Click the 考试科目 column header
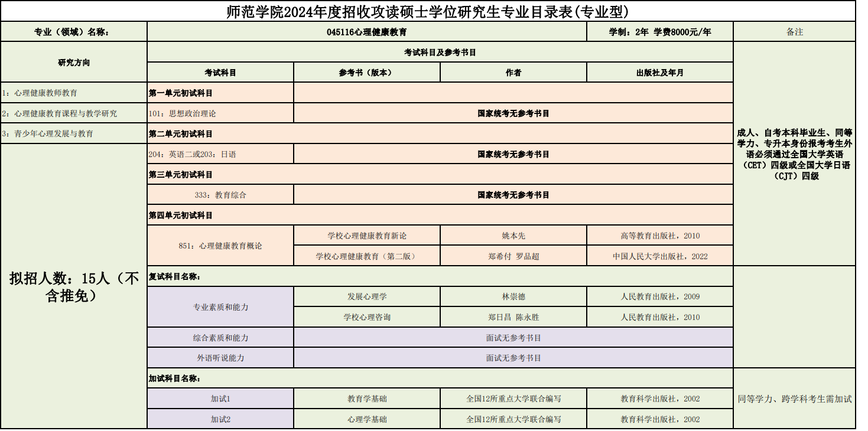 (220, 73)
